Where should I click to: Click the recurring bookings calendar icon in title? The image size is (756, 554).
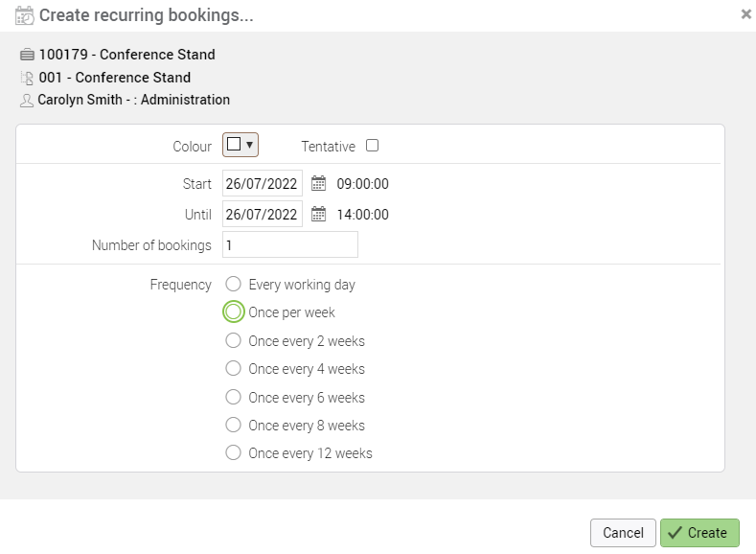click(x=25, y=15)
